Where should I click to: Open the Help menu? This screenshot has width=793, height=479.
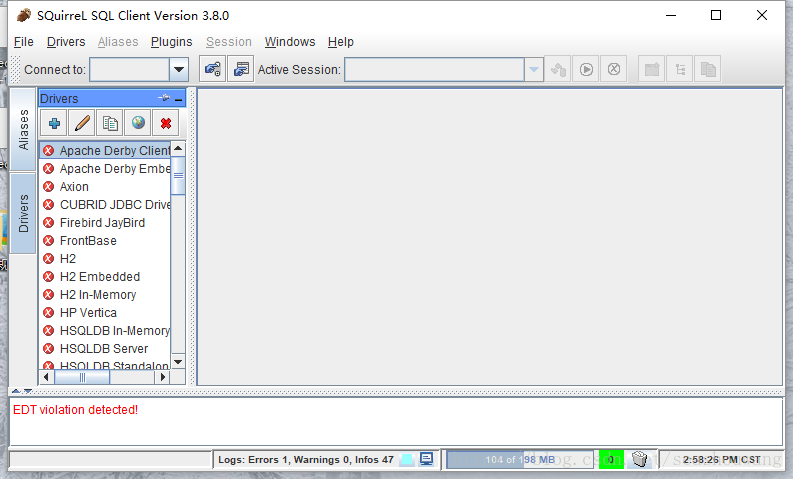(340, 42)
